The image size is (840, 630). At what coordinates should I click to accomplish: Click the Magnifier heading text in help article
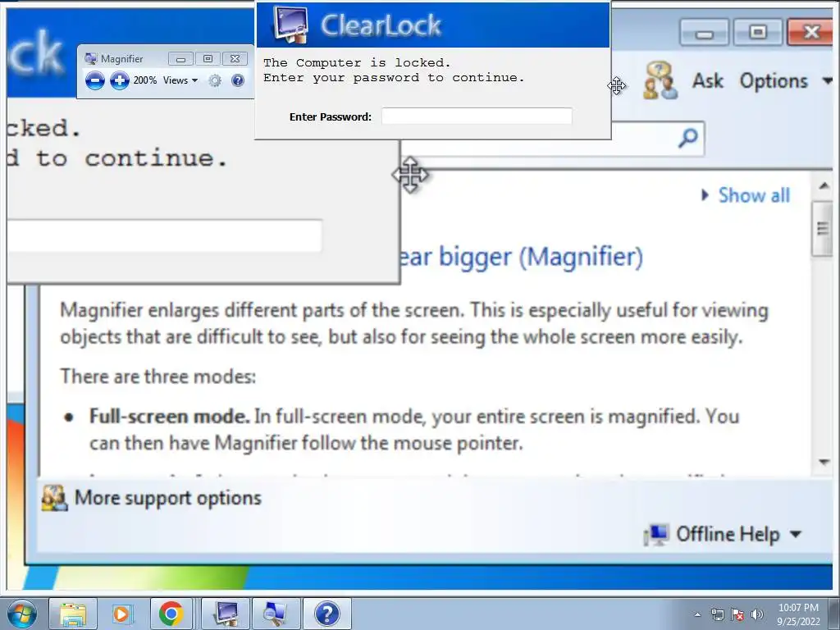click(x=520, y=257)
